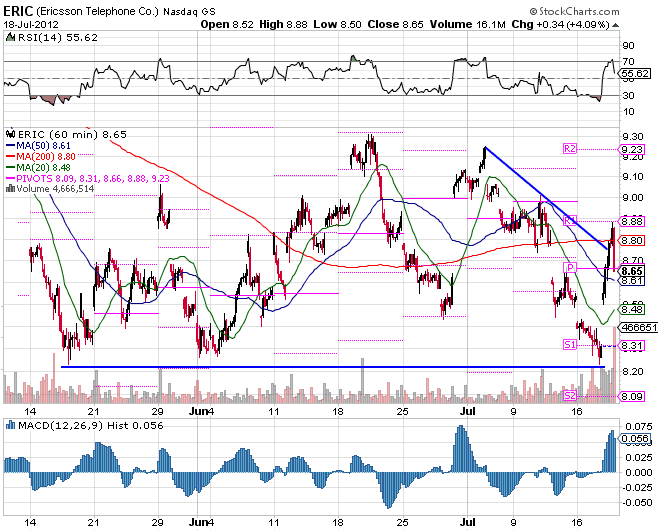
Task: Click the 0.075 MACD axis label
Action: tap(638, 427)
